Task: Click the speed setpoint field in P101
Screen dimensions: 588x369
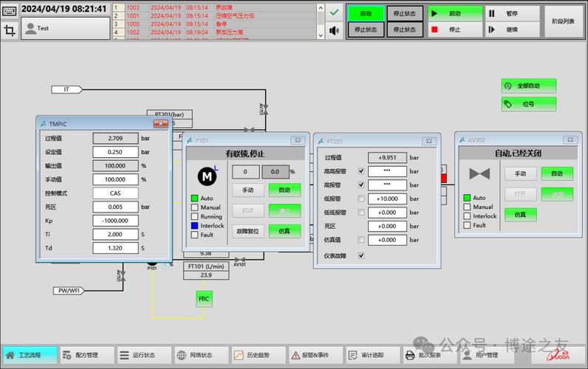Action: (x=246, y=171)
